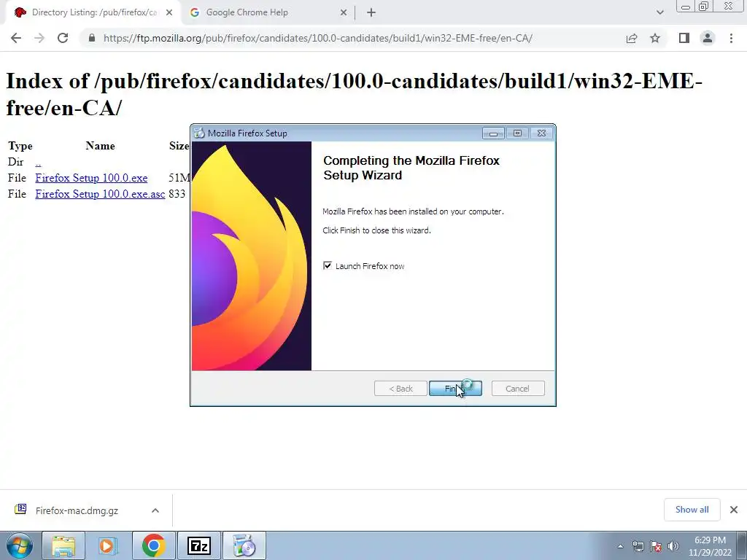This screenshot has width=747, height=560.
Task: Show all downloads
Action: pos(692,510)
